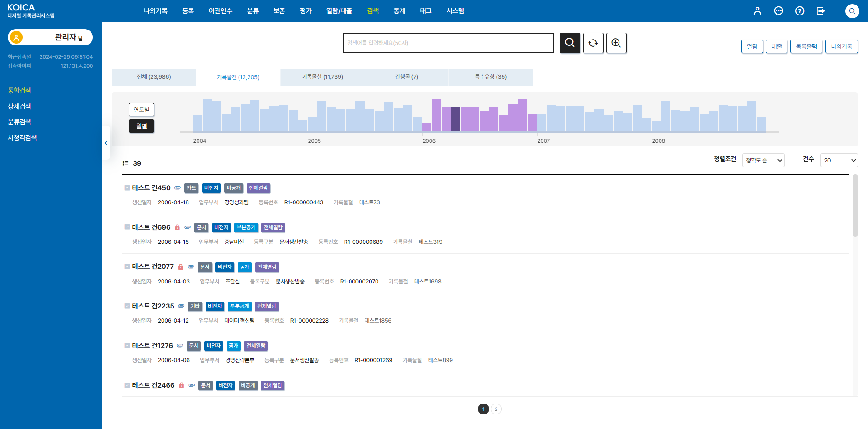Click attachment link icon for 테스트 건2466
This screenshot has width=868, height=429.
point(192,385)
